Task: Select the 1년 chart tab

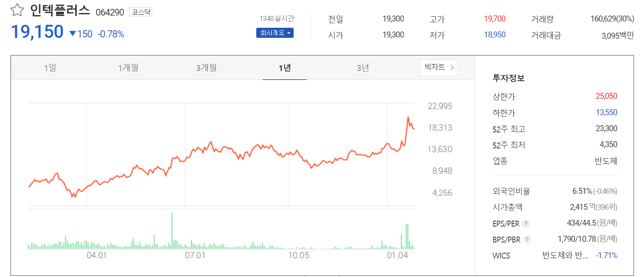Action: click(x=284, y=68)
